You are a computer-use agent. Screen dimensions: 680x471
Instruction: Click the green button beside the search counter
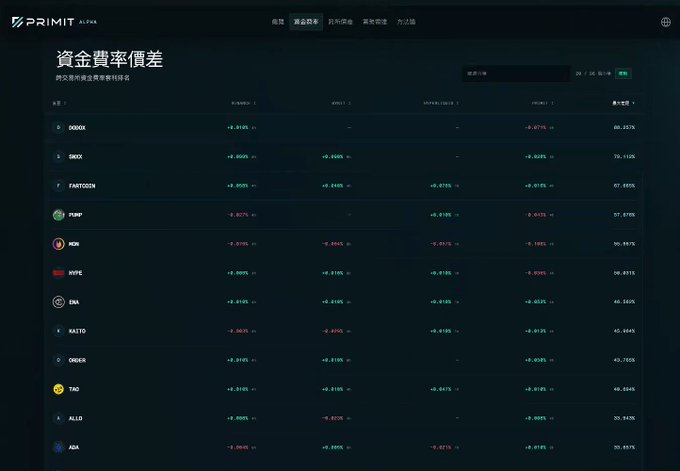(623, 74)
